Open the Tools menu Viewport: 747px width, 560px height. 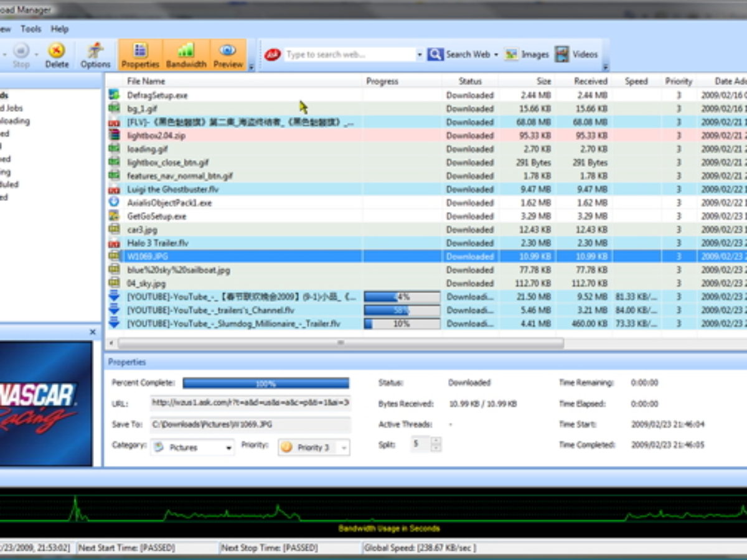[31, 29]
